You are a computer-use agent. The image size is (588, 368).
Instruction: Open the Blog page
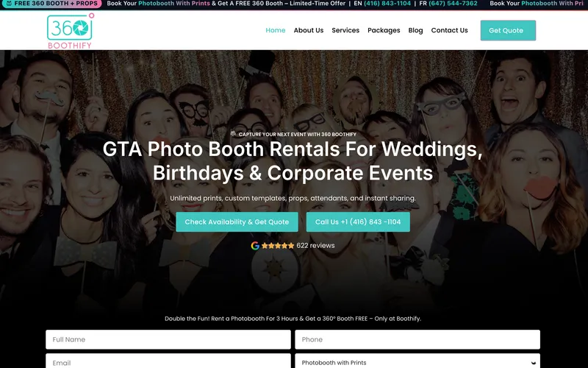415,30
